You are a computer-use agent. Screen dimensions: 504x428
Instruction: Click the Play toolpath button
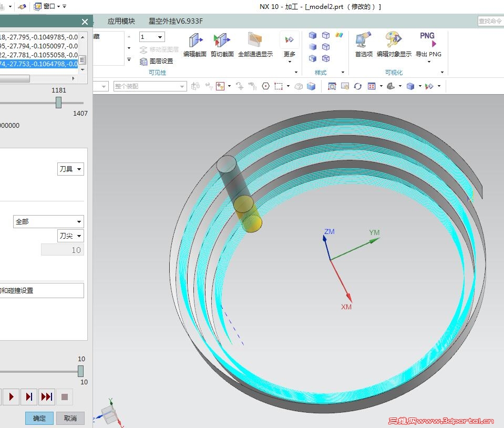pos(11,396)
